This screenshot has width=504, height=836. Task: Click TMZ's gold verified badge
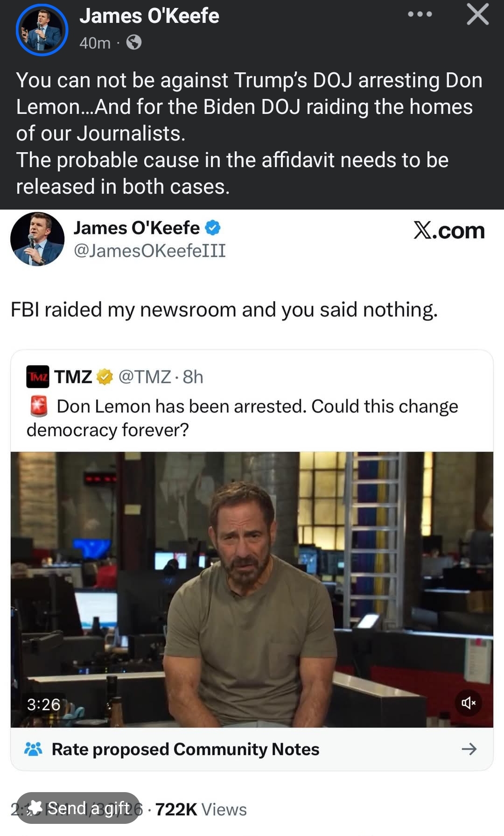point(105,377)
